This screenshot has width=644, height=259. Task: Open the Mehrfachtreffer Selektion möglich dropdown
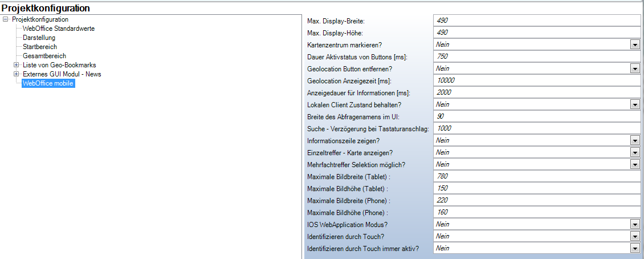[x=634, y=164]
